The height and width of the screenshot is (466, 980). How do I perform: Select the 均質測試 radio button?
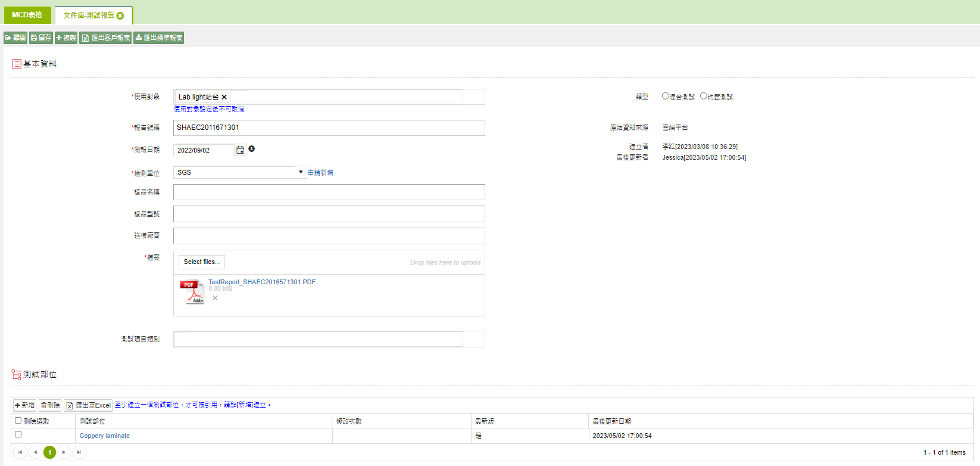tap(704, 96)
